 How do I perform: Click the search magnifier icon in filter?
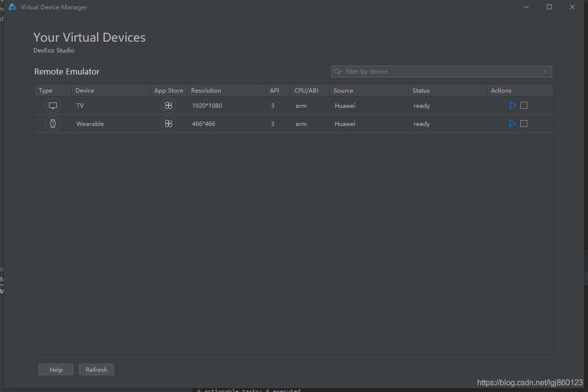pyautogui.click(x=338, y=72)
